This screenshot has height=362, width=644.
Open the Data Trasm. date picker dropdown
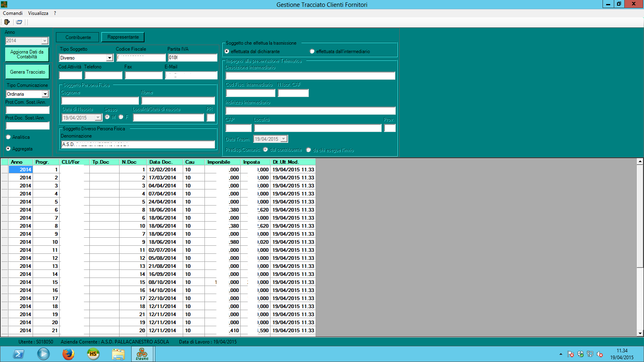[284, 139]
